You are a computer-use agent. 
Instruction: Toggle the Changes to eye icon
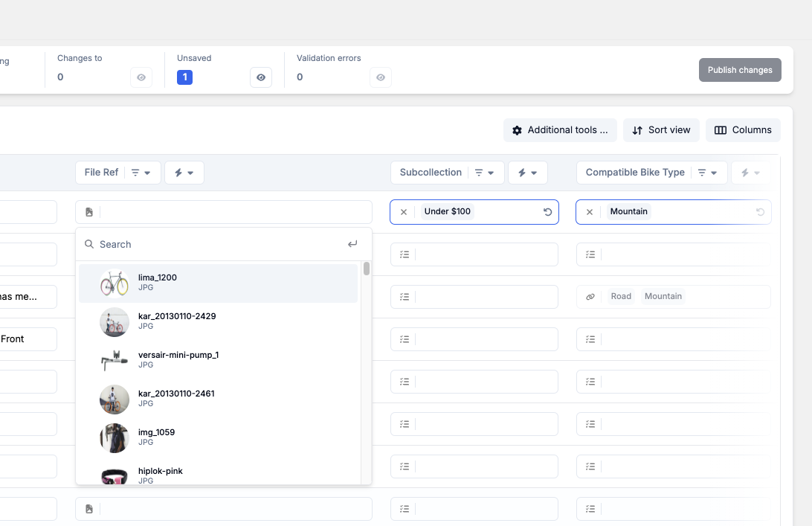(141, 77)
